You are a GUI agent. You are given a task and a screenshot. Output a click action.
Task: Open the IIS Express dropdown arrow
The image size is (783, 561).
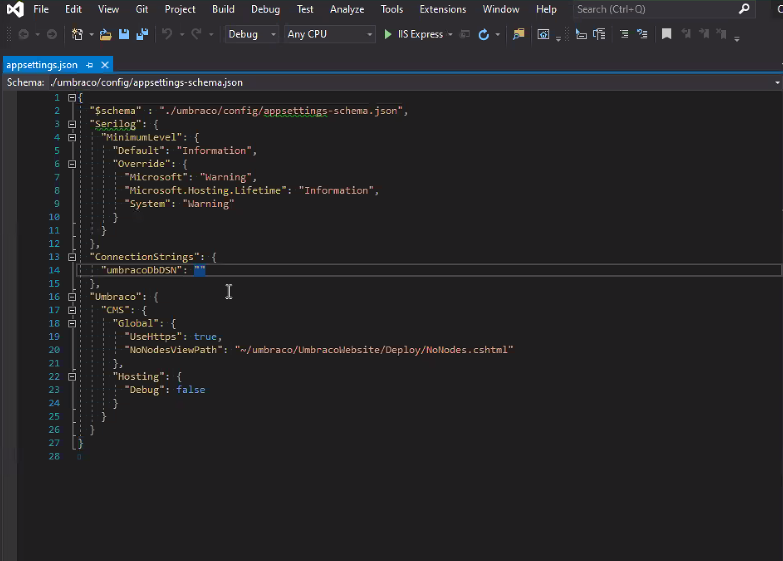coord(450,34)
